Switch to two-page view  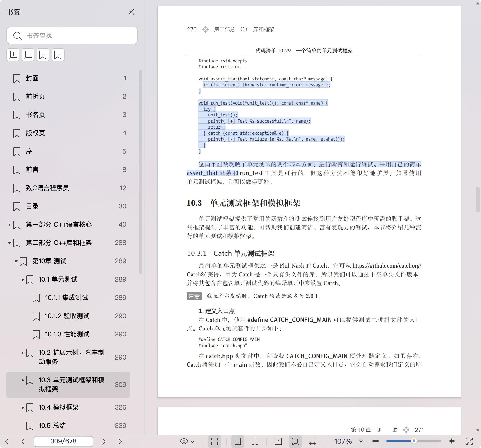click(255, 441)
